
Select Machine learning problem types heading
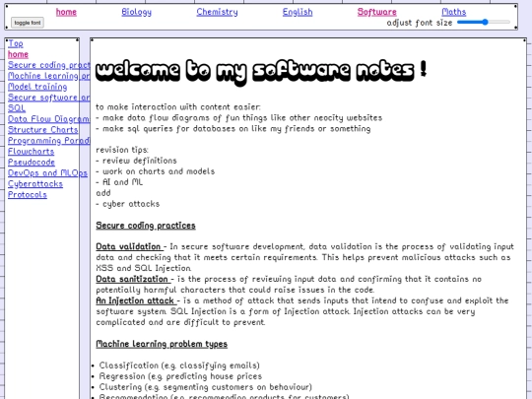162,344
